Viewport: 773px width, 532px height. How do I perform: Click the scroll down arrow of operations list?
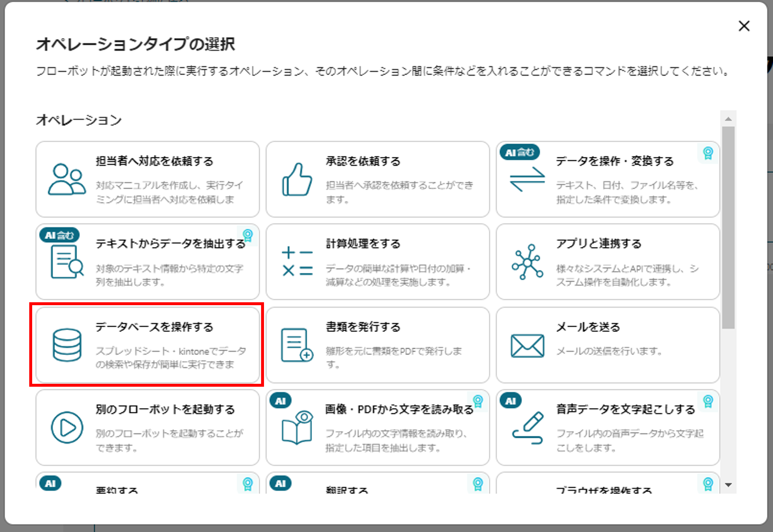[x=728, y=485]
